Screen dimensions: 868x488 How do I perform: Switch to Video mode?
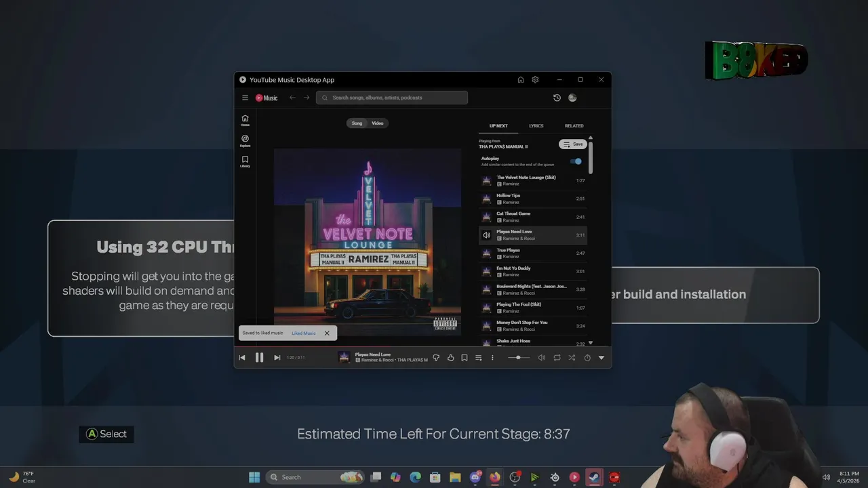[x=378, y=123]
